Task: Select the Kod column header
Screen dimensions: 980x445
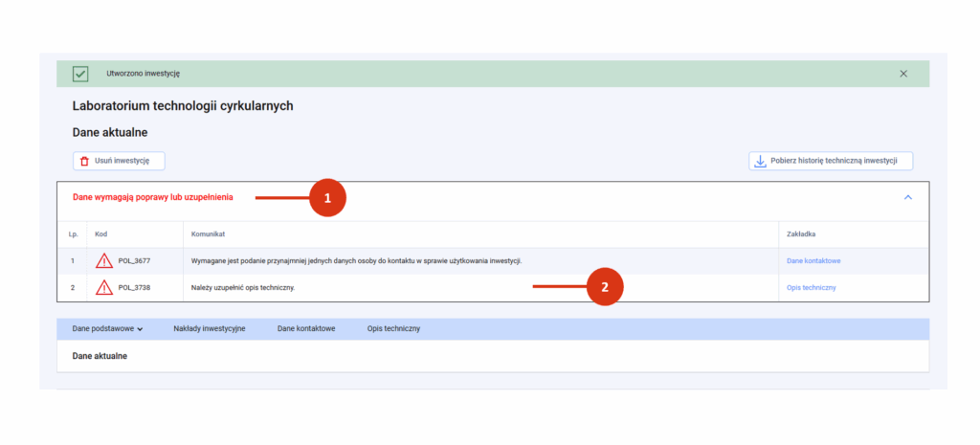Action: click(101, 234)
